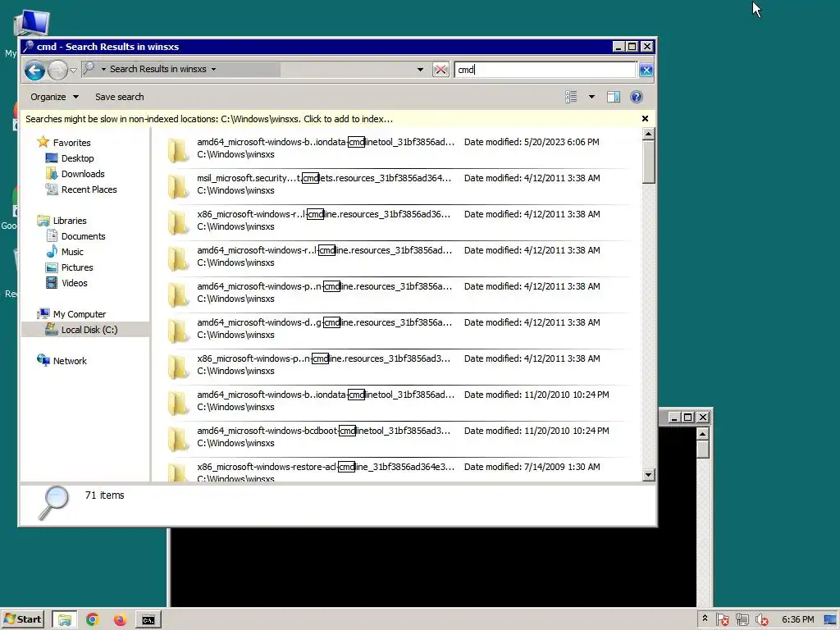Change your view icon in toolbar
840x630 pixels.
pos(571,97)
